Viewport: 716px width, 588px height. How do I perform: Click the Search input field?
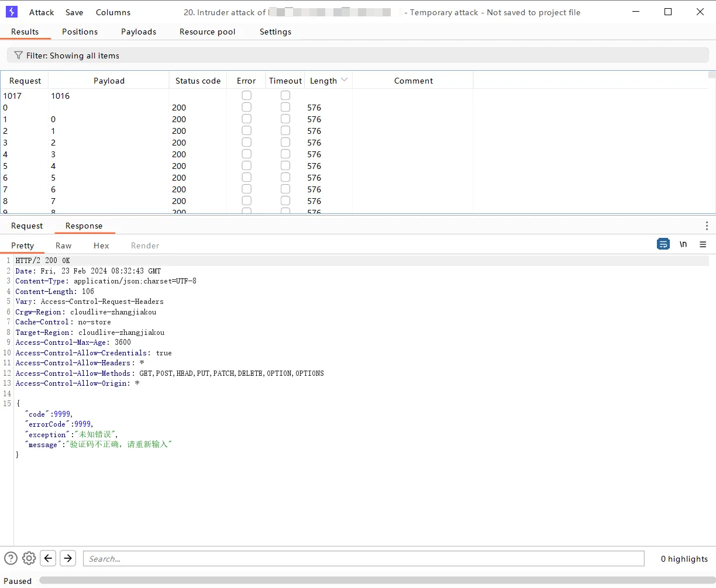click(x=363, y=559)
